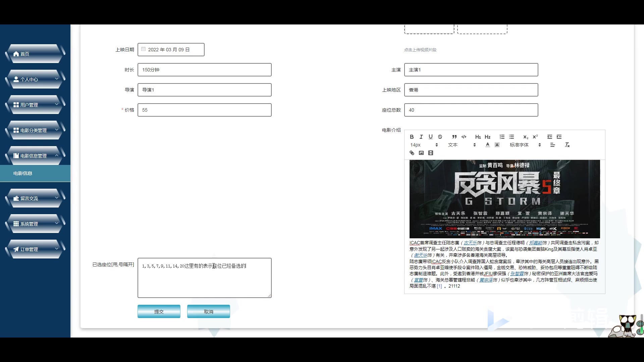
Task: Expand the 个人中心 sidebar menu
Action: pyautogui.click(x=35, y=79)
